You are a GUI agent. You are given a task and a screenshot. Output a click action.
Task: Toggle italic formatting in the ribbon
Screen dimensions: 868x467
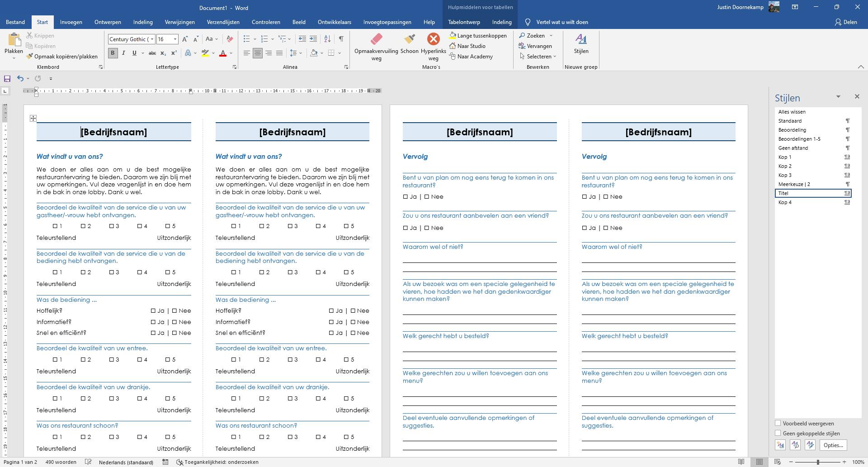[123, 53]
